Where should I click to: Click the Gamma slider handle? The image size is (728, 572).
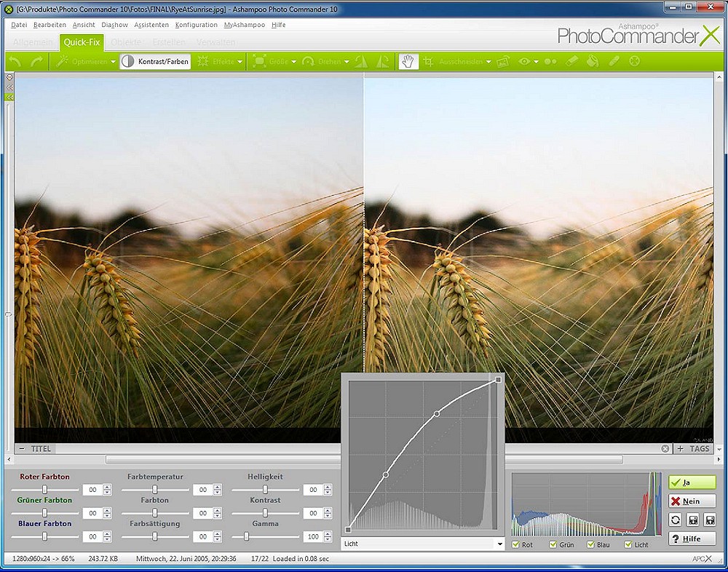point(246,536)
